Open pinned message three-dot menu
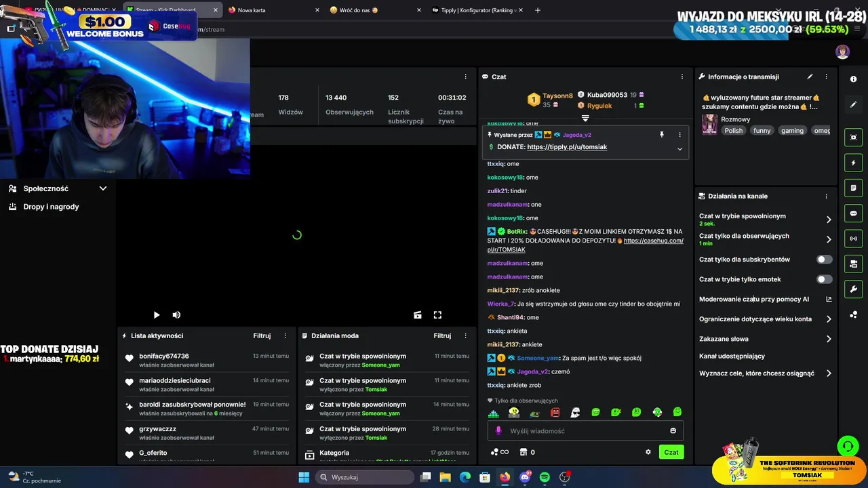This screenshot has width=868, height=488. [679, 135]
